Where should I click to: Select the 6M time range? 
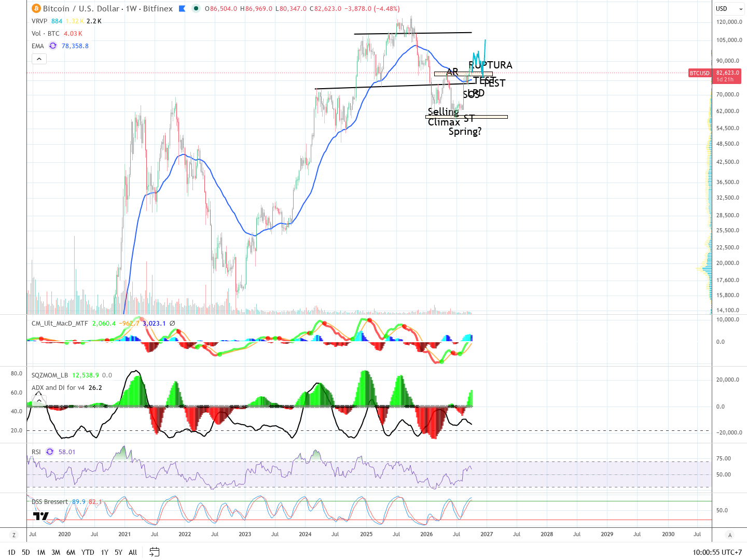[x=71, y=552]
